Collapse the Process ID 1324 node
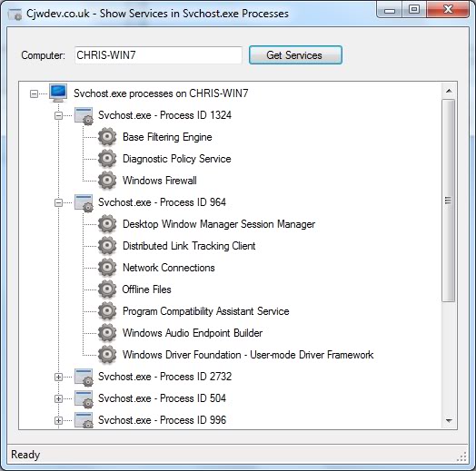 (58, 115)
